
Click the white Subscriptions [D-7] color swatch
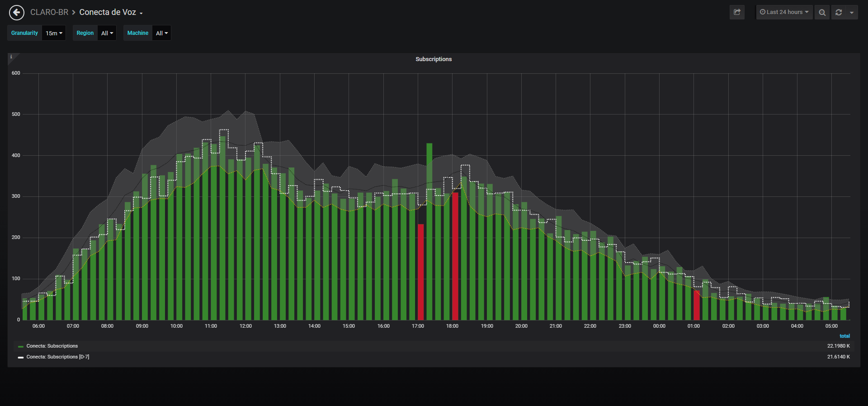(21, 358)
